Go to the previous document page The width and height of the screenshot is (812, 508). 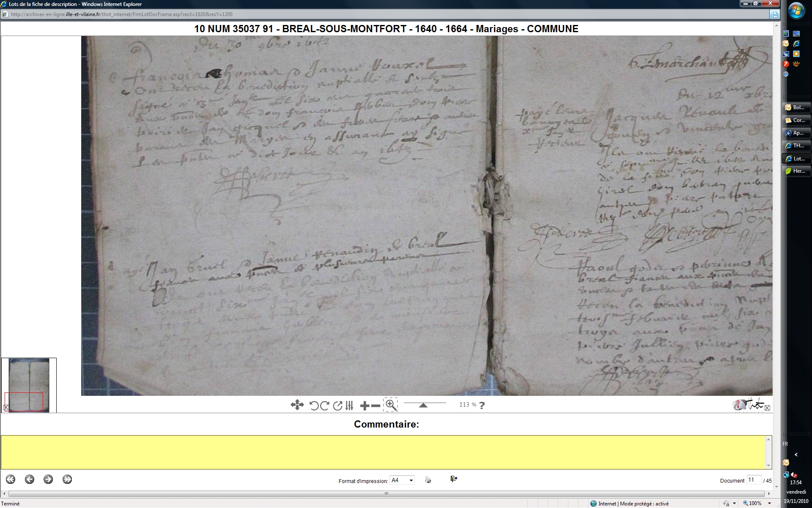[30, 479]
